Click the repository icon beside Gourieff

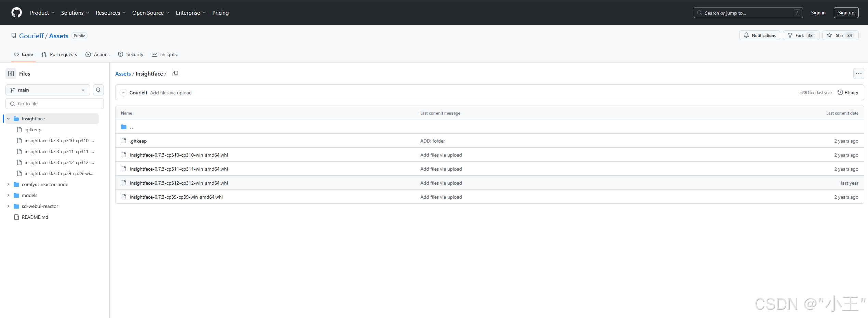pos(14,36)
